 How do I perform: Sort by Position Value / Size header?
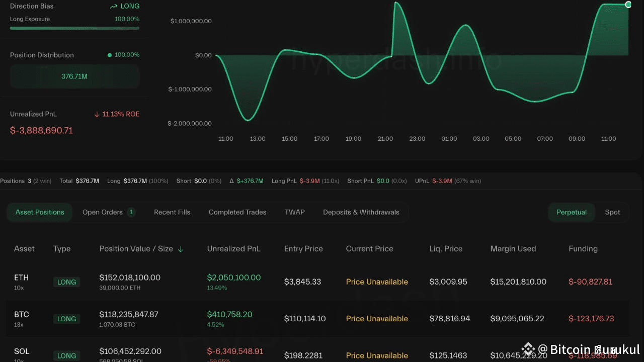pos(136,249)
